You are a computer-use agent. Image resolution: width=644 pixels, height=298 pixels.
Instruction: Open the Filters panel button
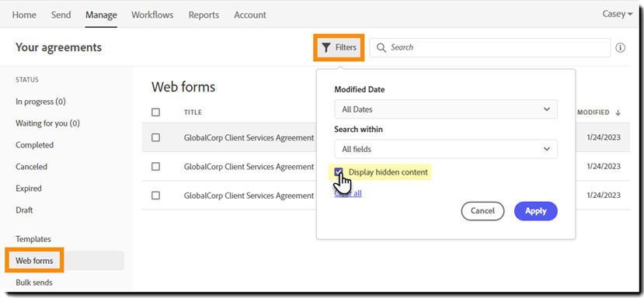tap(339, 47)
